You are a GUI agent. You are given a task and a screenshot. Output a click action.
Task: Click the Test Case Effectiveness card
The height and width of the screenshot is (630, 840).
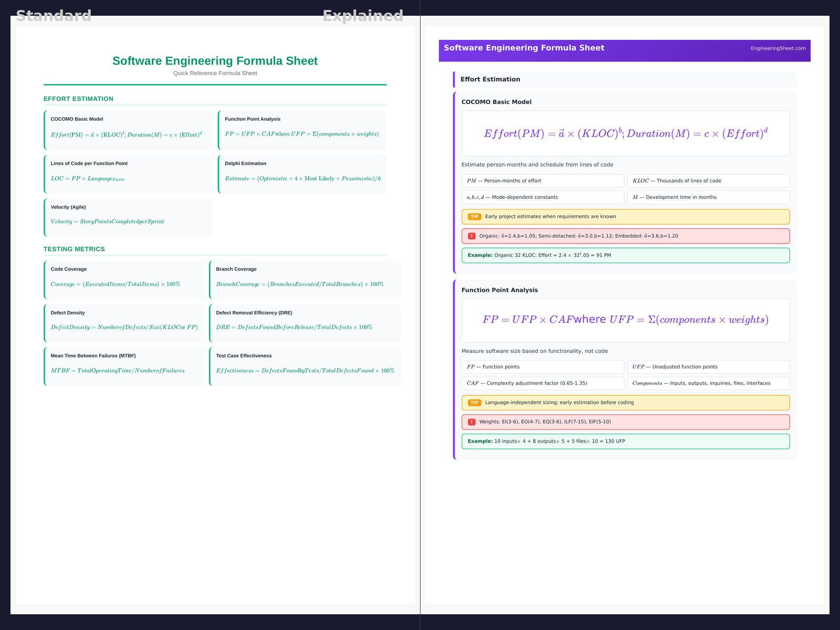click(x=304, y=366)
